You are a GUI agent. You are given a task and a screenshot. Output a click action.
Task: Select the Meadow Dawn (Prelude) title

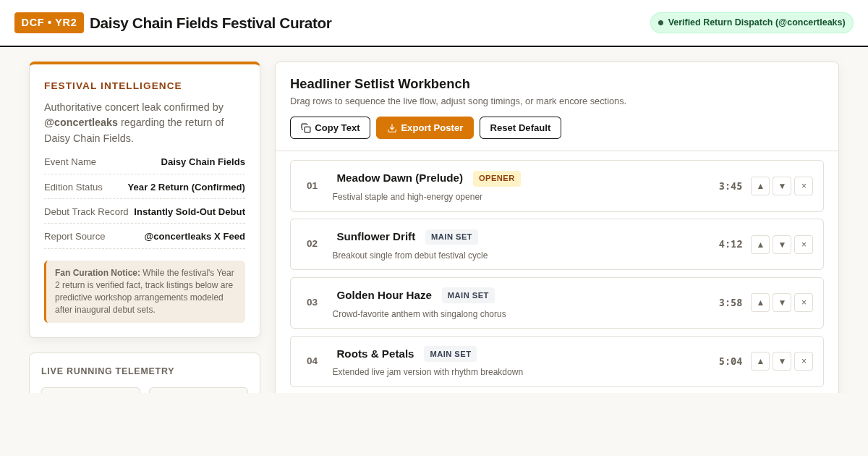[400, 178]
